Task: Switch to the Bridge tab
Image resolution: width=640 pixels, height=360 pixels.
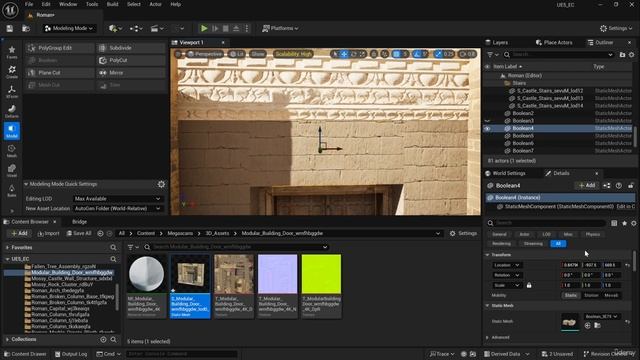Action: [x=80, y=222]
